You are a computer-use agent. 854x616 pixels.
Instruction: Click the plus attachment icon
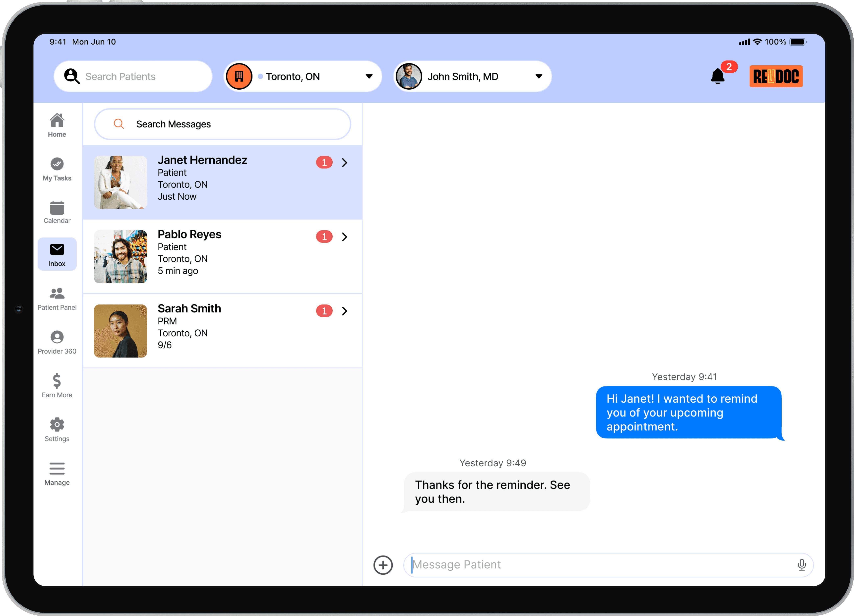[383, 565]
